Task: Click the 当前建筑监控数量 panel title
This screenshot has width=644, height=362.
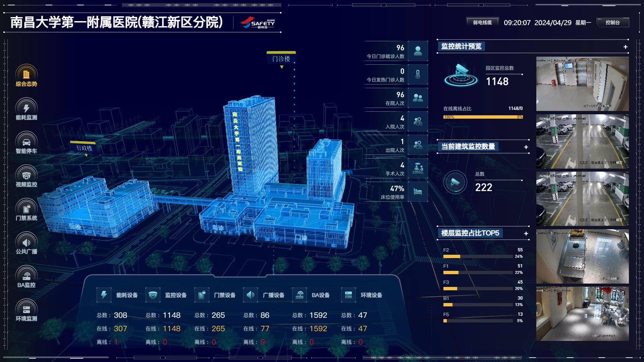Action: point(468,146)
